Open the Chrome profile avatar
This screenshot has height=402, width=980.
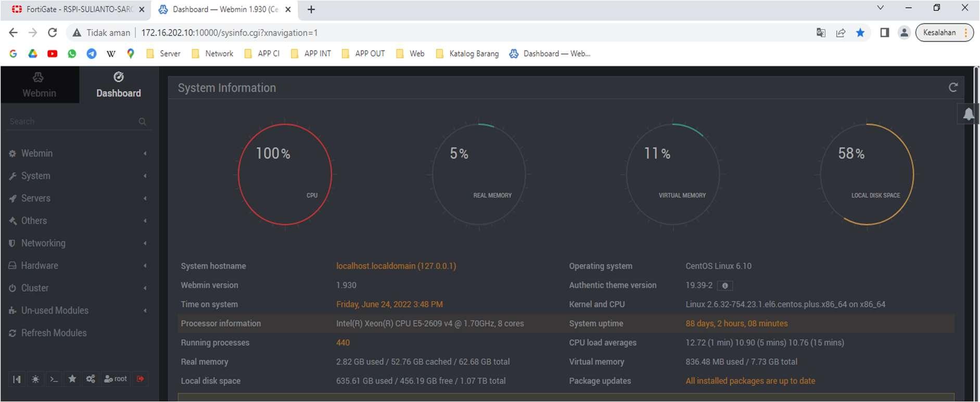tap(904, 33)
